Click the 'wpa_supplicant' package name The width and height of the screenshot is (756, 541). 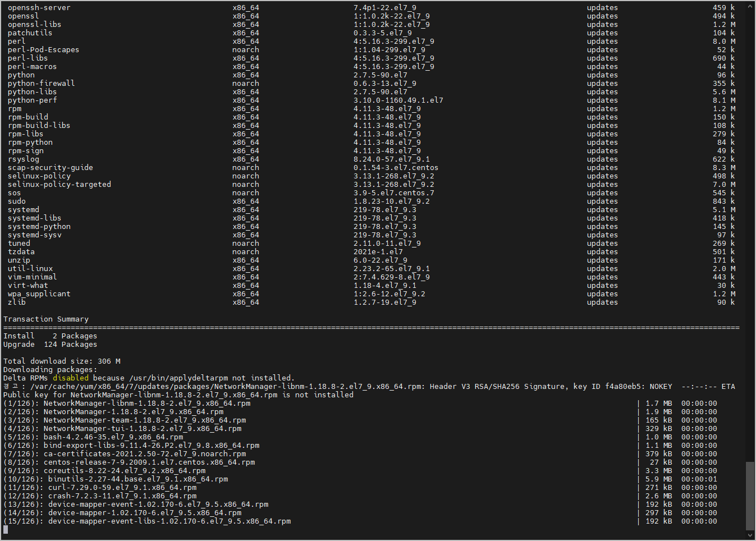[39, 294]
